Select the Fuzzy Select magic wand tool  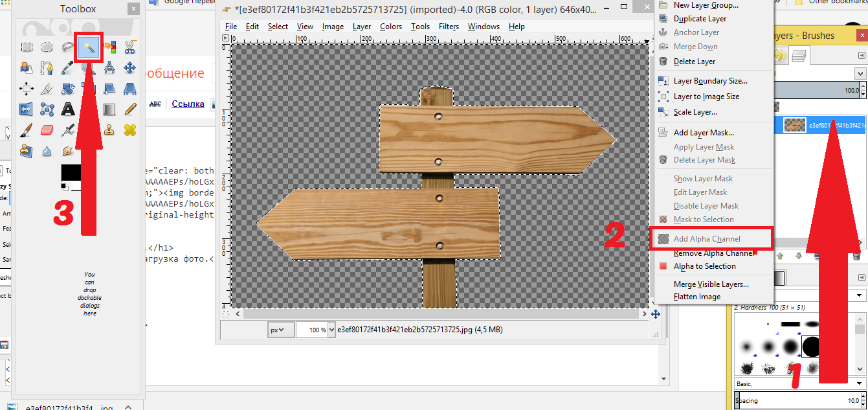pyautogui.click(x=88, y=47)
